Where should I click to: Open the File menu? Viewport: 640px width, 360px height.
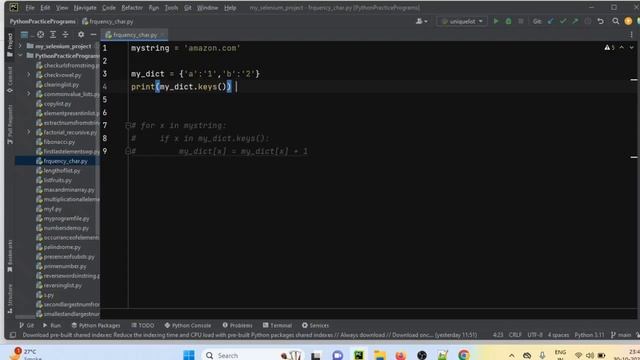(30, 8)
